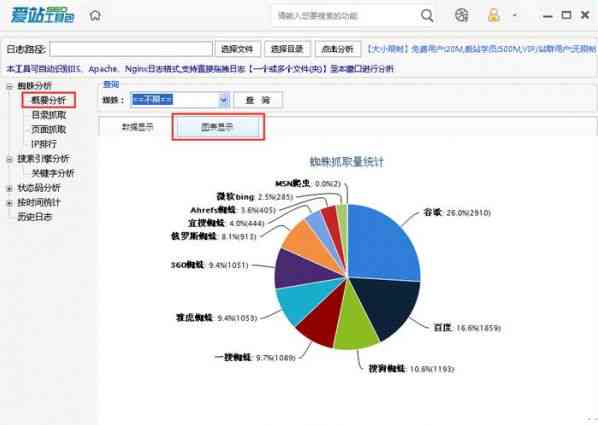Click the 谷歌 26.0% chart label
Screen dimensions: 598x425
pos(457,212)
